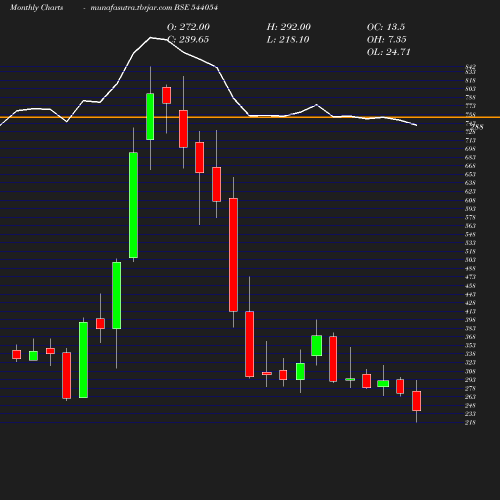Click the 842 price axis label
500x500 pixels.
pyautogui.click(x=470, y=67)
